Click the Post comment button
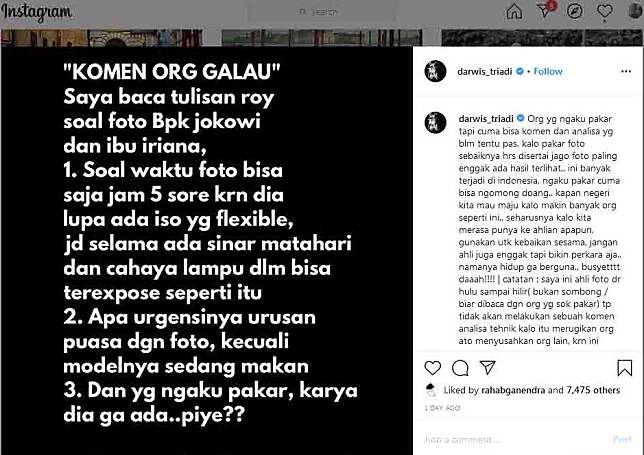 (x=622, y=440)
